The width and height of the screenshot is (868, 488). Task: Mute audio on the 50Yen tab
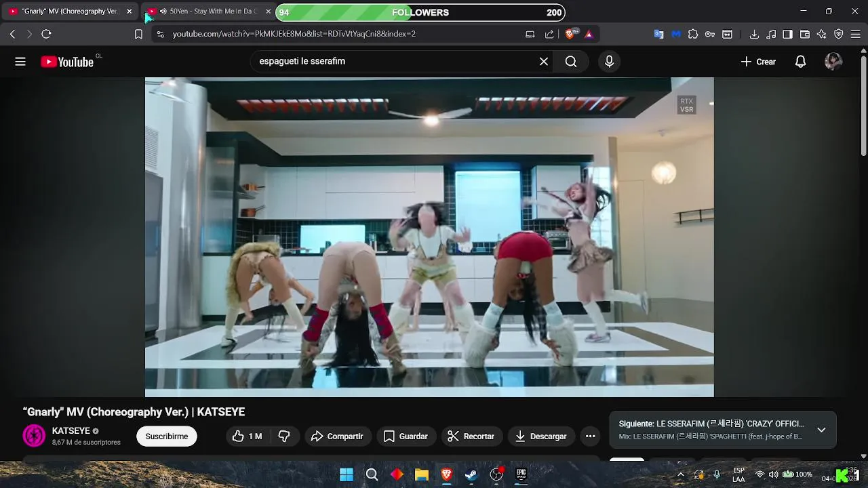point(163,12)
